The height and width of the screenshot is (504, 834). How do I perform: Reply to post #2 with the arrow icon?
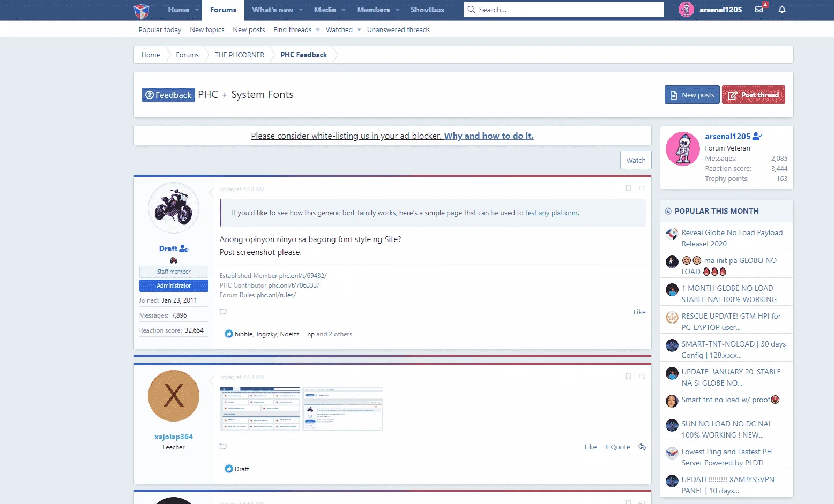coord(642,447)
